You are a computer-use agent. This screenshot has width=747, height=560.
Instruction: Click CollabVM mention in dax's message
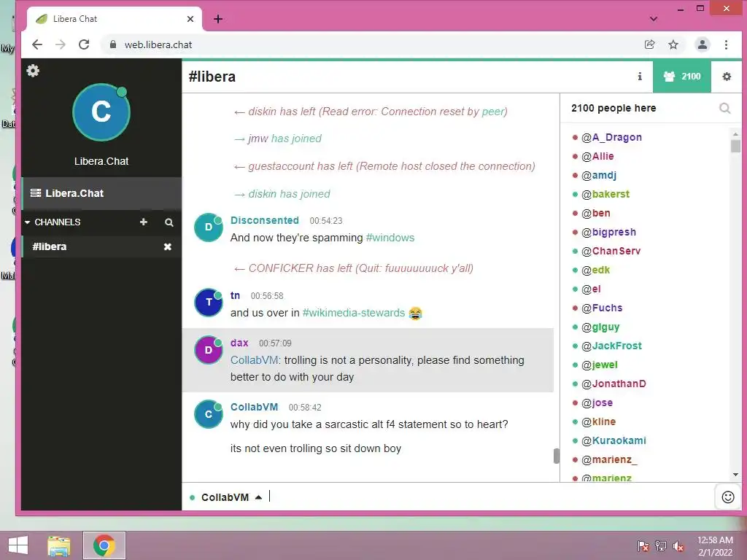(255, 360)
